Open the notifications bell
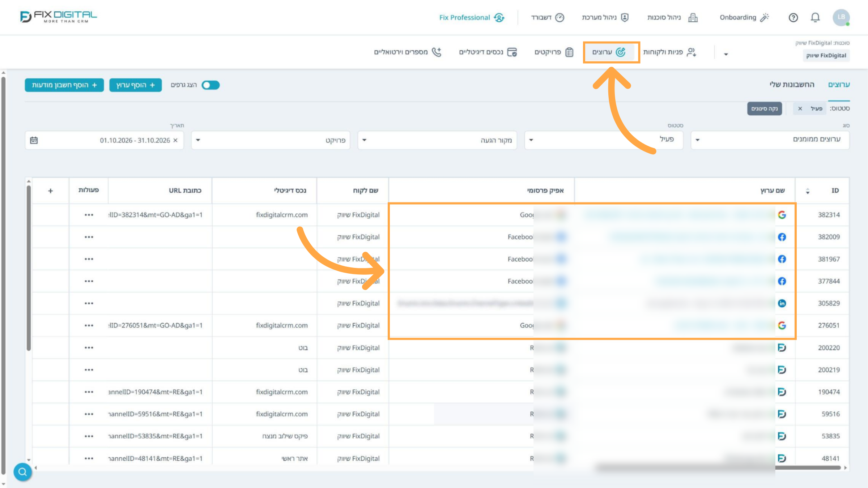868x488 pixels. pos(815,17)
